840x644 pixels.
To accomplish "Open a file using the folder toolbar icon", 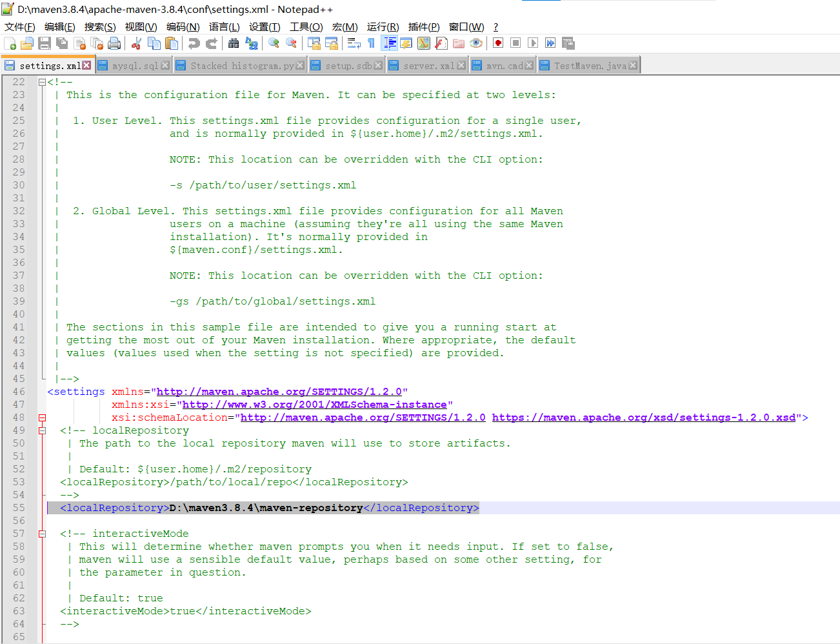I will tap(27, 43).
